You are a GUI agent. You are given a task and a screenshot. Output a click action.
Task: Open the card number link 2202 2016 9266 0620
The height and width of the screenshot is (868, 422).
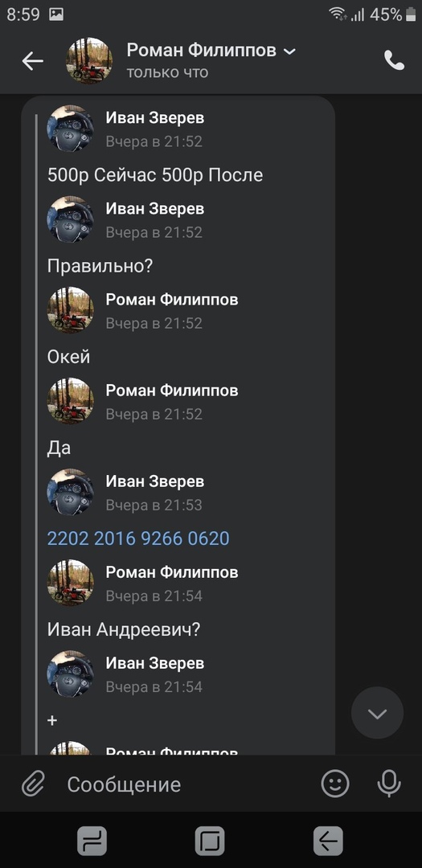click(x=138, y=538)
